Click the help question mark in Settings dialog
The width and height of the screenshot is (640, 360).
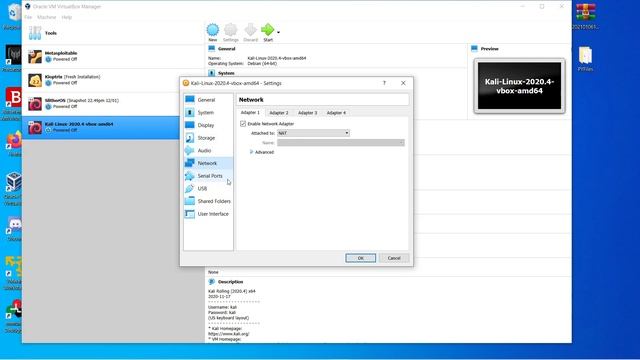tap(384, 83)
